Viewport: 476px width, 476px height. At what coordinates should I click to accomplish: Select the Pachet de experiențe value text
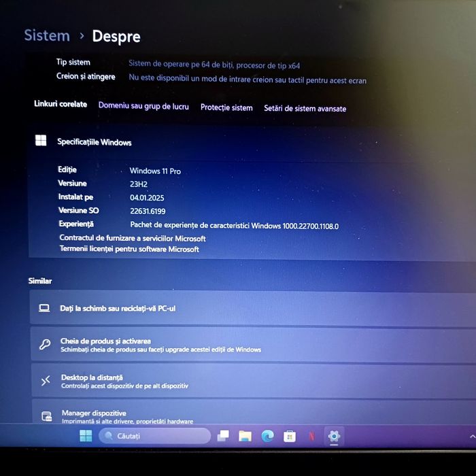tap(235, 225)
